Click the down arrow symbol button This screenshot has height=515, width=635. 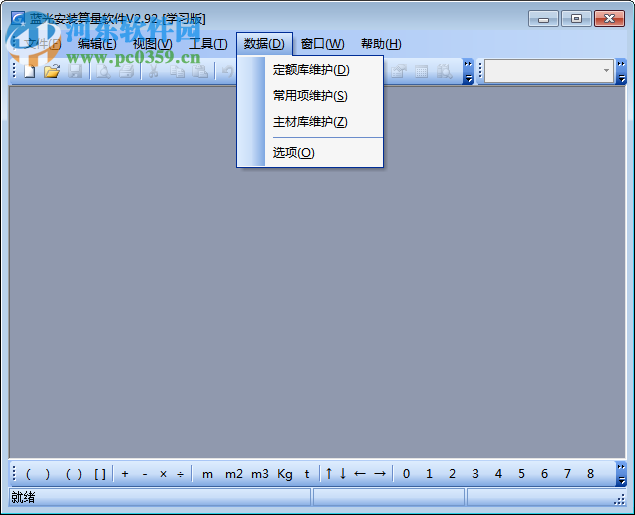[x=343, y=473]
